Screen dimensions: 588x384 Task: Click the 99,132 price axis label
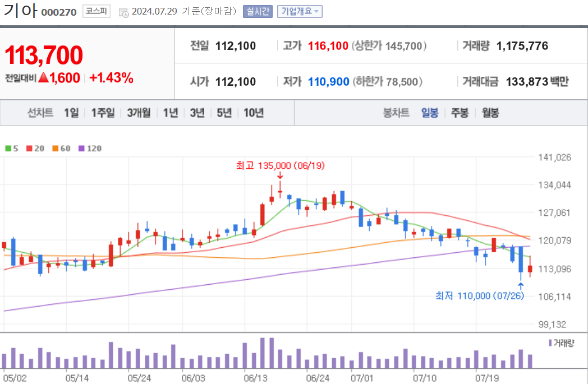click(x=553, y=325)
